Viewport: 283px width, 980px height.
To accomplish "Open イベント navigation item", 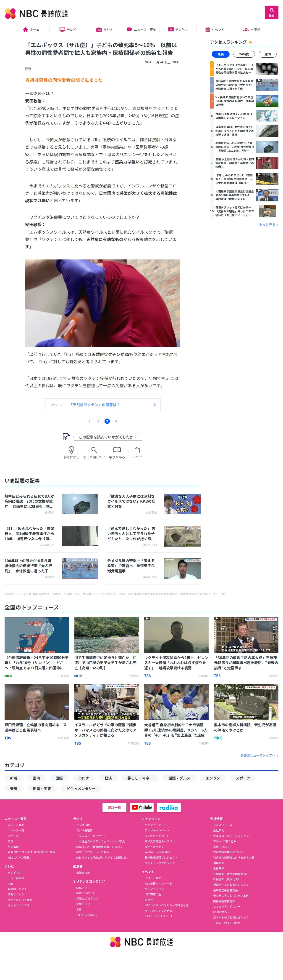I will pos(215,30).
